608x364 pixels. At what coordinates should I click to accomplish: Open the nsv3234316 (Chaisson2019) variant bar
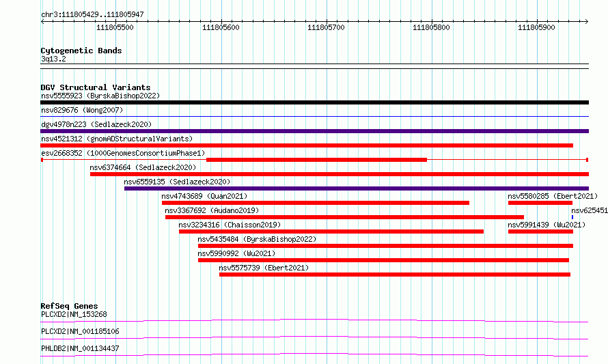pos(331,232)
